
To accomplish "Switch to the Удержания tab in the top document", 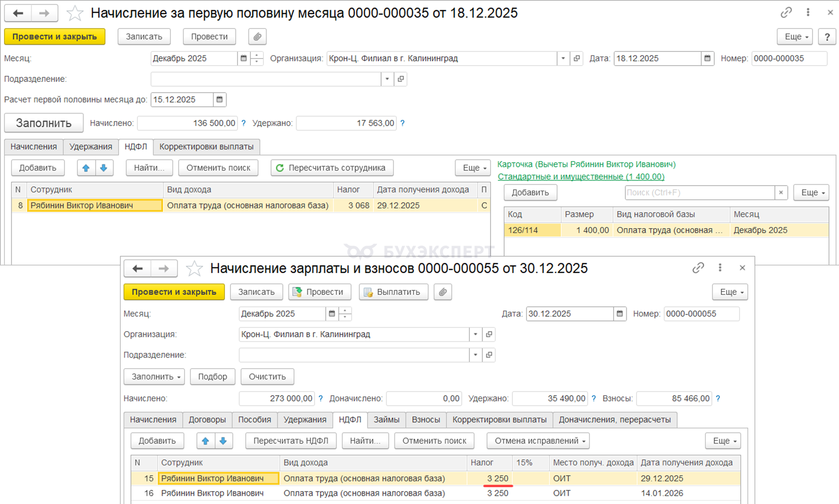I will (91, 146).
